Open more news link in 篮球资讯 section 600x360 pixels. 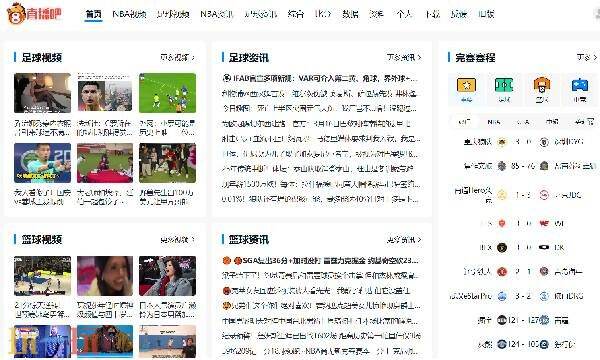404,240
